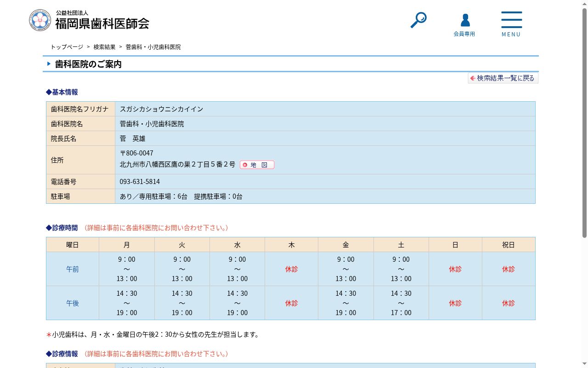This screenshot has height=368, width=588.
Task: Click Thursday morning 休診 cell
Action: tap(291, 269)
